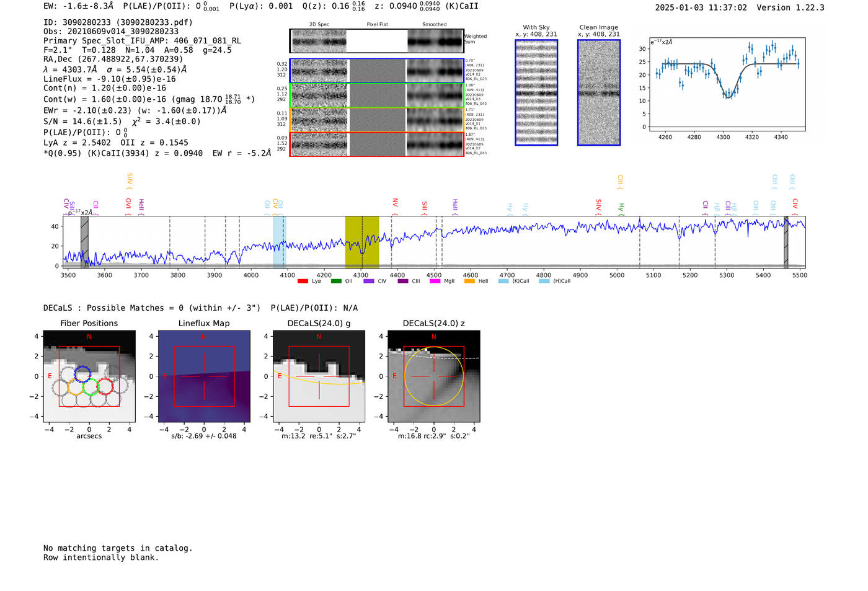Click the LineFlux value line

click(110, 79)
